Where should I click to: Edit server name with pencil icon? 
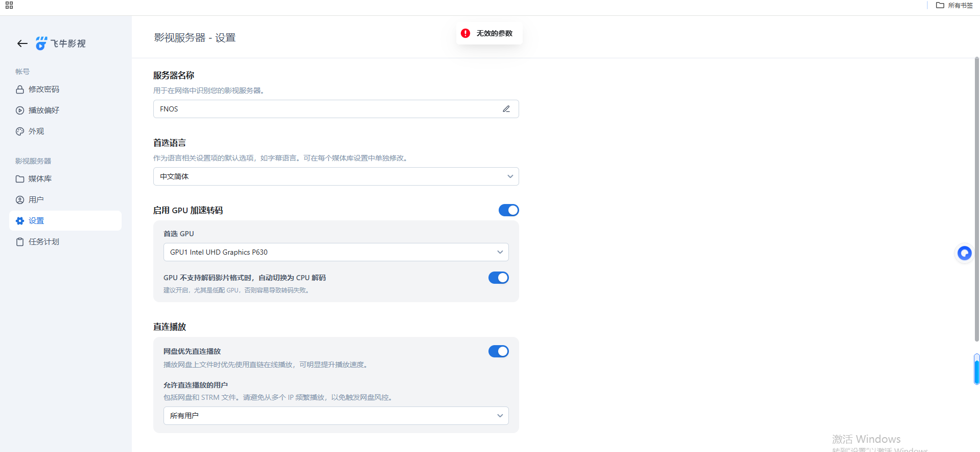click(506, 109)
